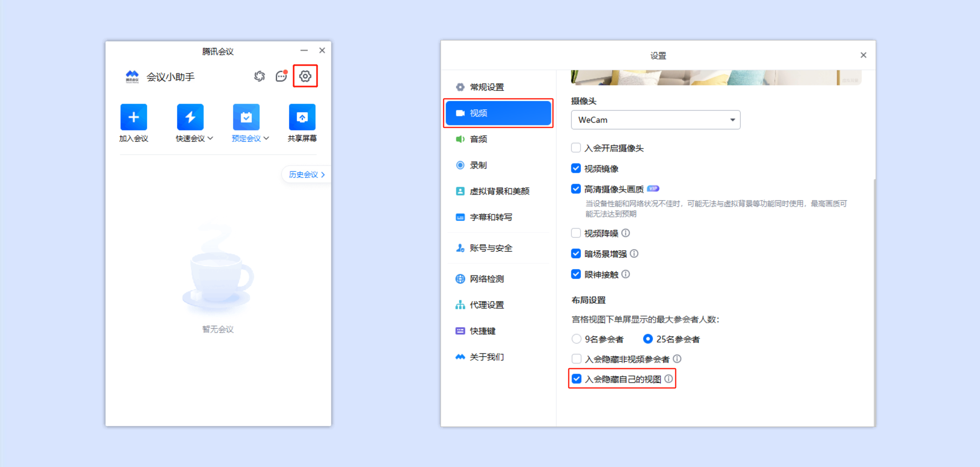Click info icon beside 入会隐藏非视频参会者

point(677,359)
